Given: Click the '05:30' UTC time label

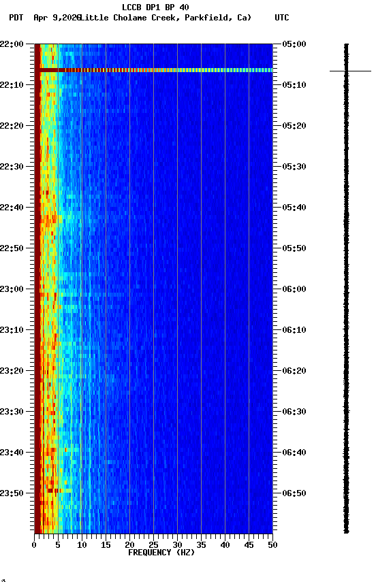Looking at the screenshot, I should [x=294, y=167].
